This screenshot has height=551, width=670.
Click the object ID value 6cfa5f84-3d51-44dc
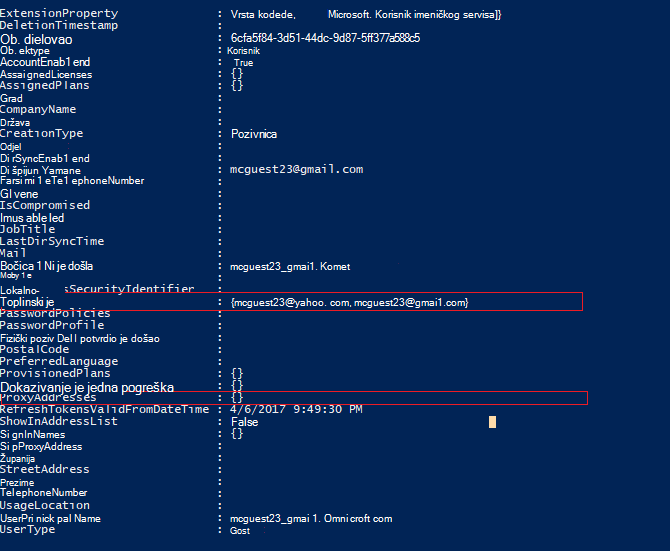(325, 38)
